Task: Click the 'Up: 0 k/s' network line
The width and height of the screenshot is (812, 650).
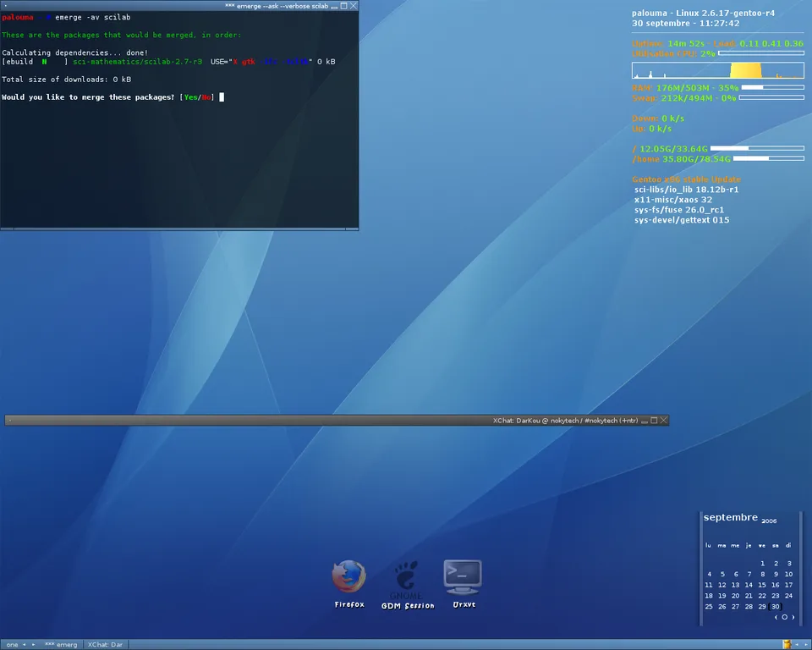Action: (x=651, y=129)
